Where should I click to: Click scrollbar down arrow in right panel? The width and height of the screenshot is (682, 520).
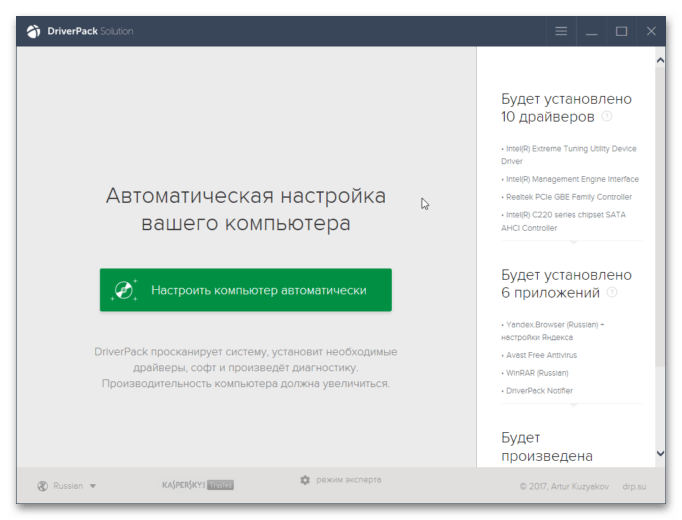tap(660, 453)
